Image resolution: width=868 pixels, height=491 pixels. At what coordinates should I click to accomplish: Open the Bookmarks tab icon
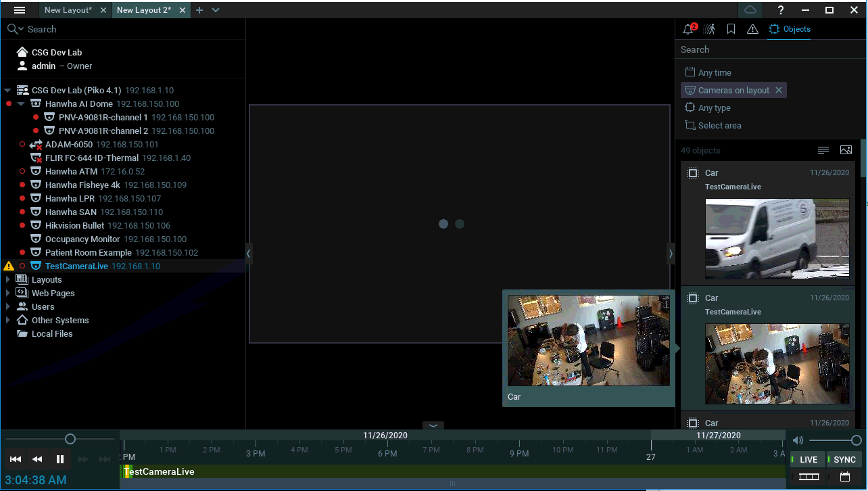click(x=731, y=29)
